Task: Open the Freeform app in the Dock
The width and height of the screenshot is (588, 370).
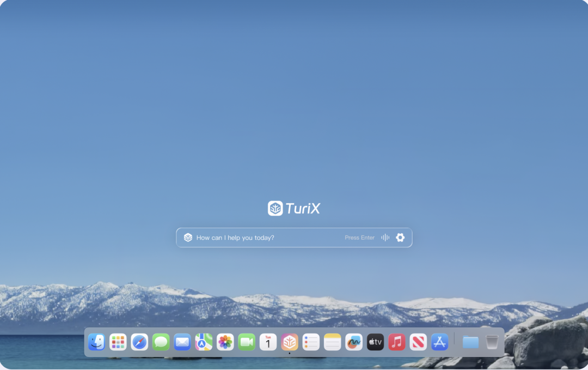Action: click(x=354, y=342)
